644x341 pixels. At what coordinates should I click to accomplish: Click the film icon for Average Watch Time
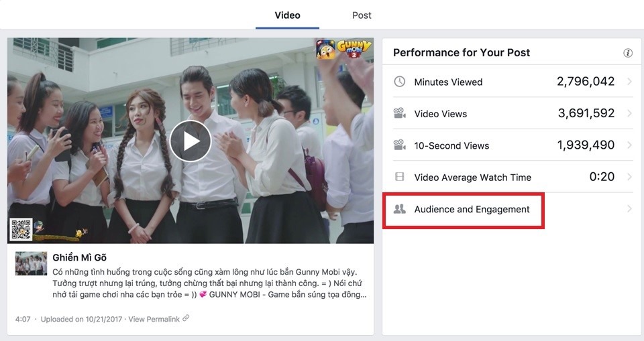tap(400, 178)
